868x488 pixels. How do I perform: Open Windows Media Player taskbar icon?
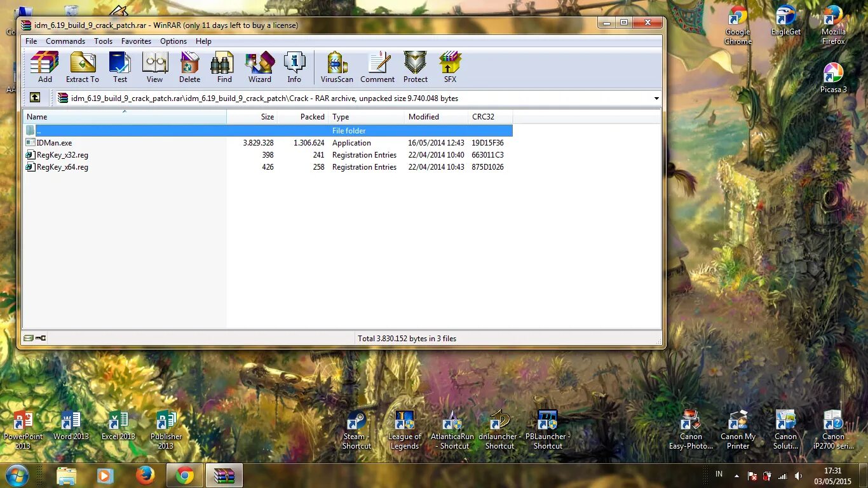coord(105,476)
